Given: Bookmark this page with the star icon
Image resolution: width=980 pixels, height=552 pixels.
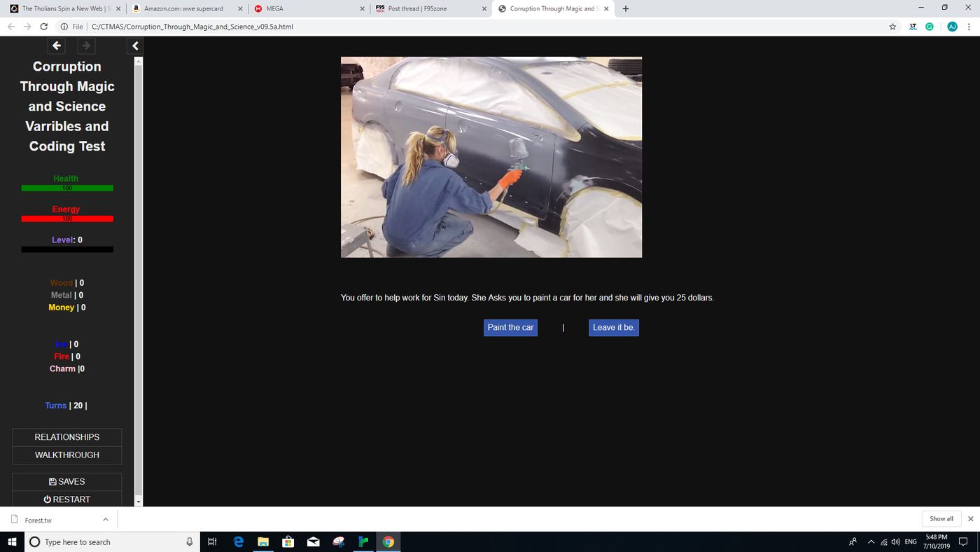Looking at the screenshot, I should (x=892, y=27).
